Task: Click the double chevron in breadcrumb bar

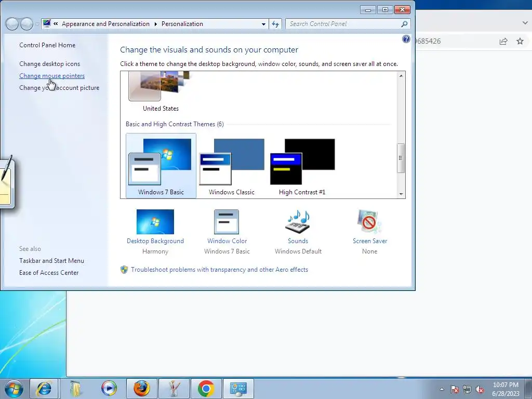Action: pyautogui.click(x=56, y=24)
